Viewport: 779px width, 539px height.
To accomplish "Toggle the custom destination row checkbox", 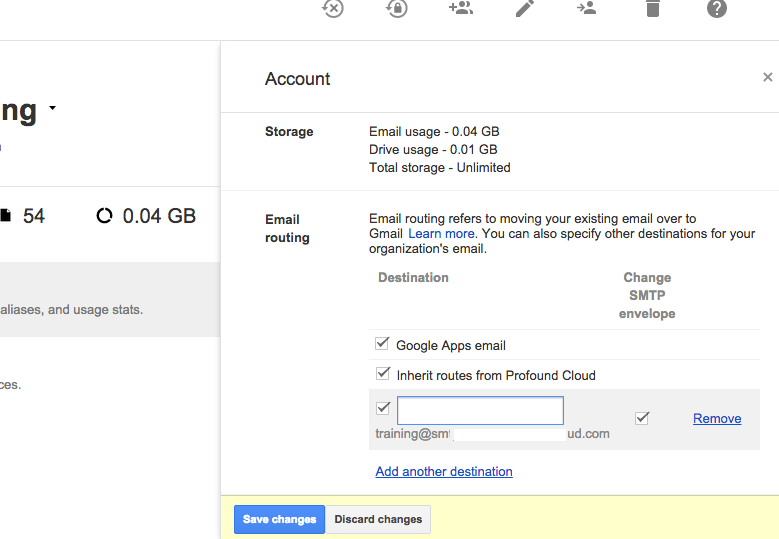I will tap(383, 408).
